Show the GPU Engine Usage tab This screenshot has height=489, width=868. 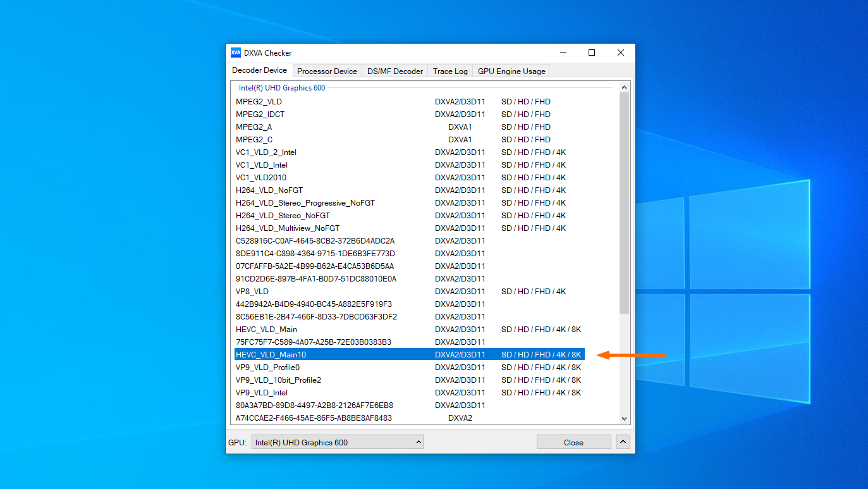[x=511, y=71]
